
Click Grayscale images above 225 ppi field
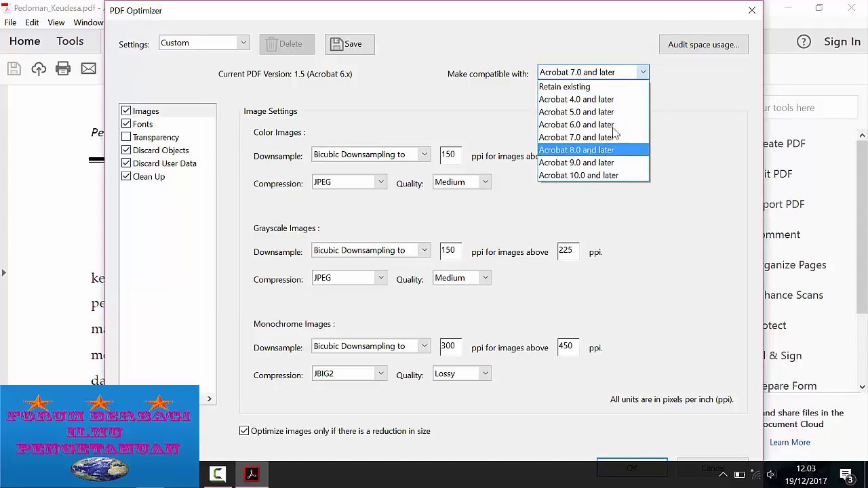[568, 251]
